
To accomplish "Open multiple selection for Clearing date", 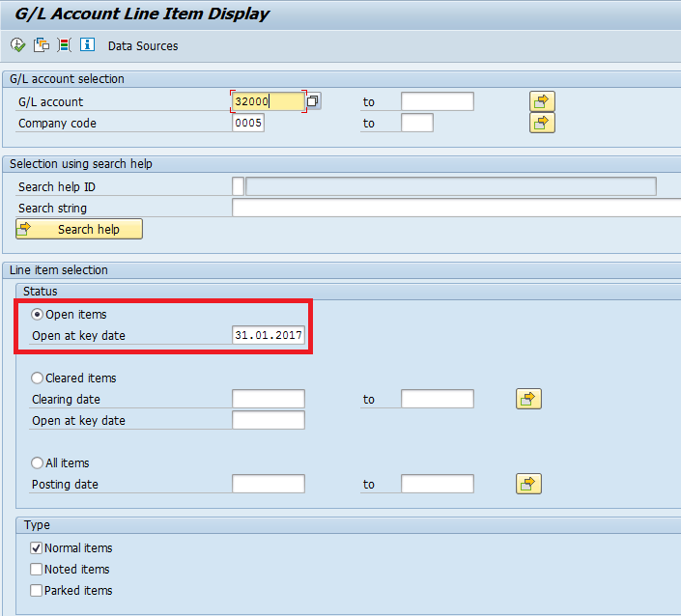I will 528,399.
